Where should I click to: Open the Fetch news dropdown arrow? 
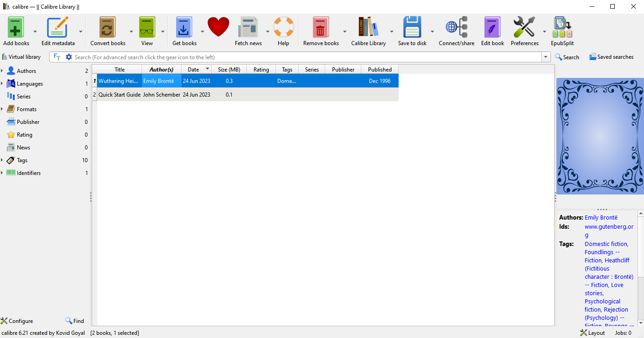(268, 31)
